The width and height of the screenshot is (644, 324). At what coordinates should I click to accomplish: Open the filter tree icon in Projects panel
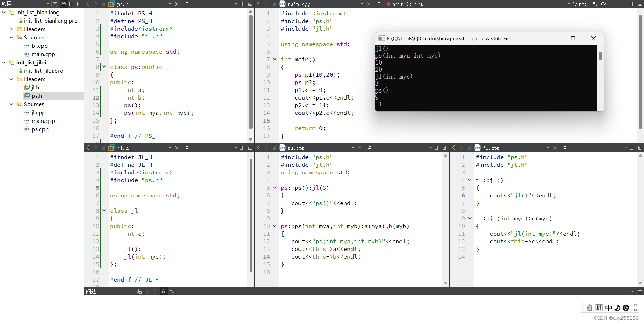click(x=55, y=4)
